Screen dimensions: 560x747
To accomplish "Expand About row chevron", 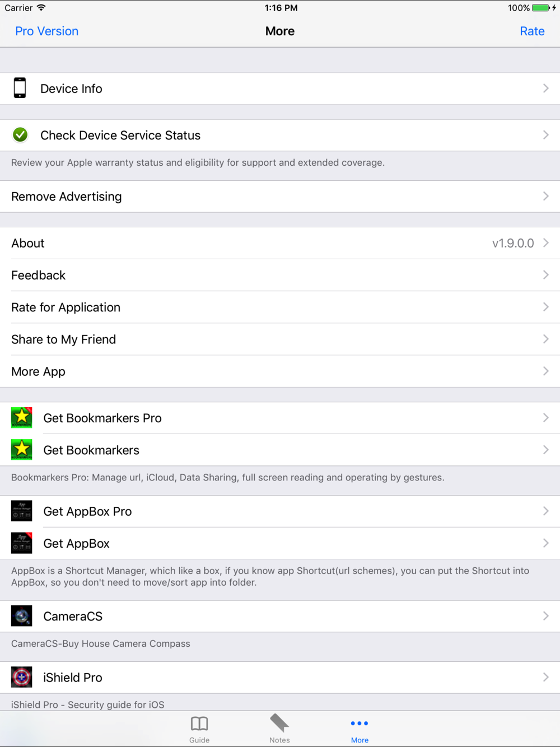I will (546, 243).
